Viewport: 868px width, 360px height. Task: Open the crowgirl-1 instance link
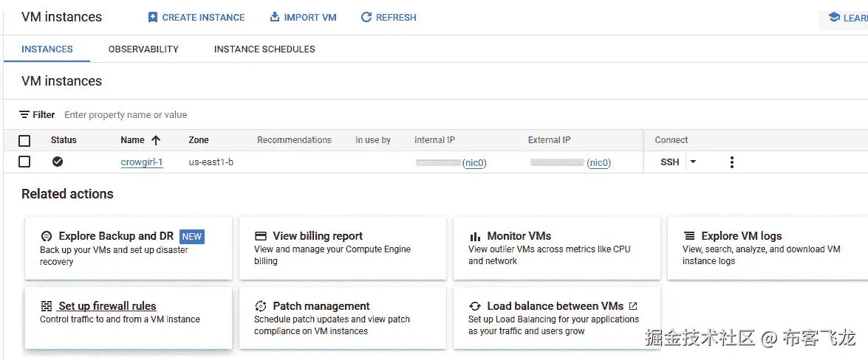pos(142,162)
